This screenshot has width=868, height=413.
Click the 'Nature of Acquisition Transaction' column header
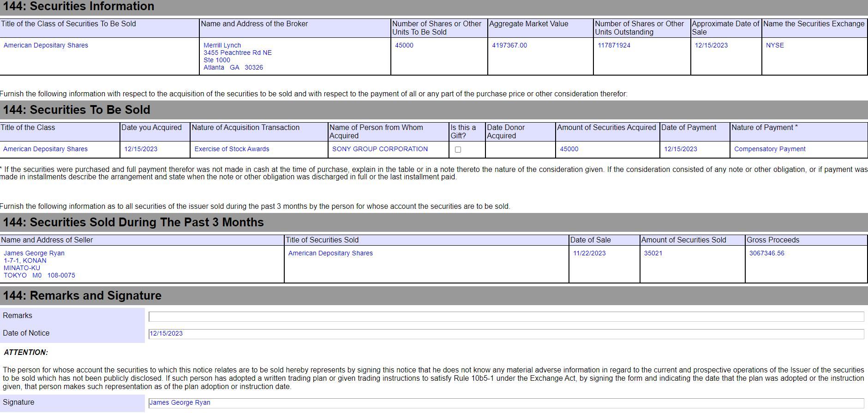point(245,128)
